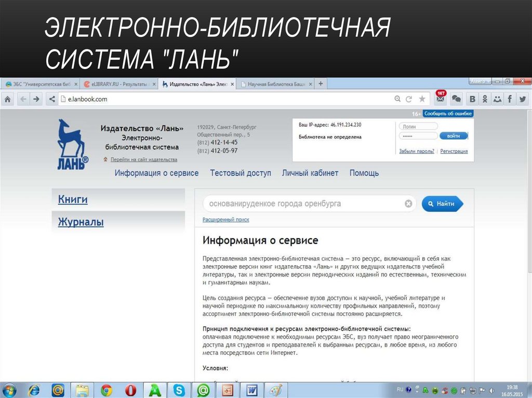Click the Найти search button
Image resolution: width=532 pixels, height=398 pixels.
443,203
